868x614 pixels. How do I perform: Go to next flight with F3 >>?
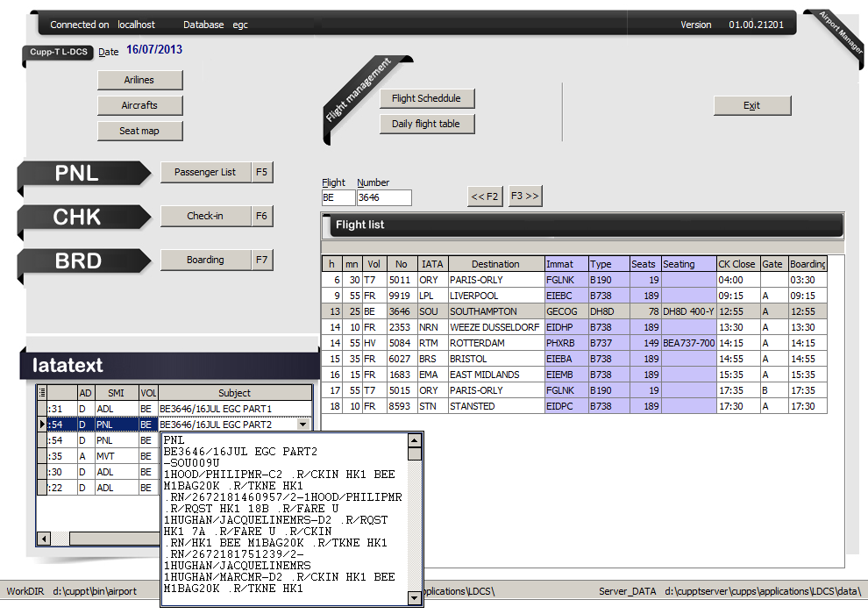click(524, 196)
